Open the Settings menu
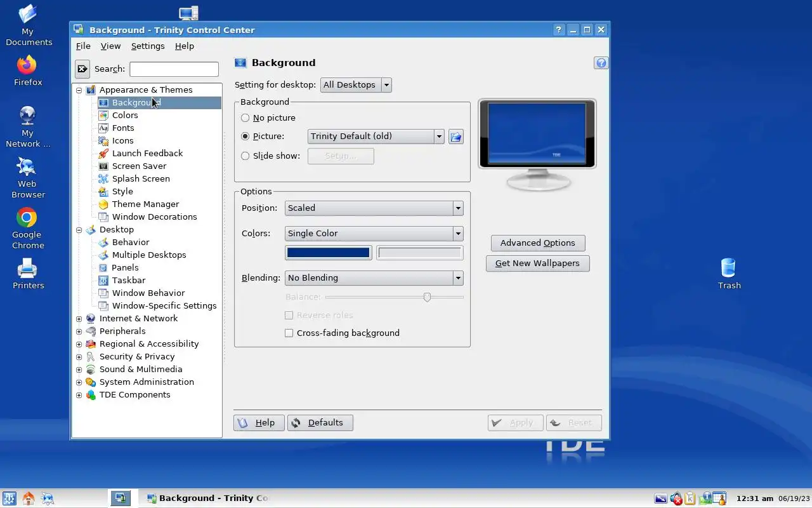This screenshot has height=508, width=812. pos(148,46)
